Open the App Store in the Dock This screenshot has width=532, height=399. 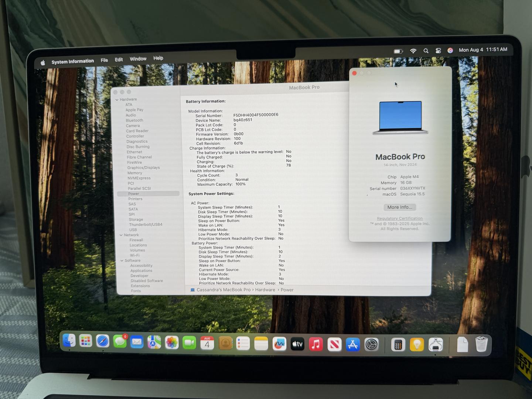(x=353, y=345)
